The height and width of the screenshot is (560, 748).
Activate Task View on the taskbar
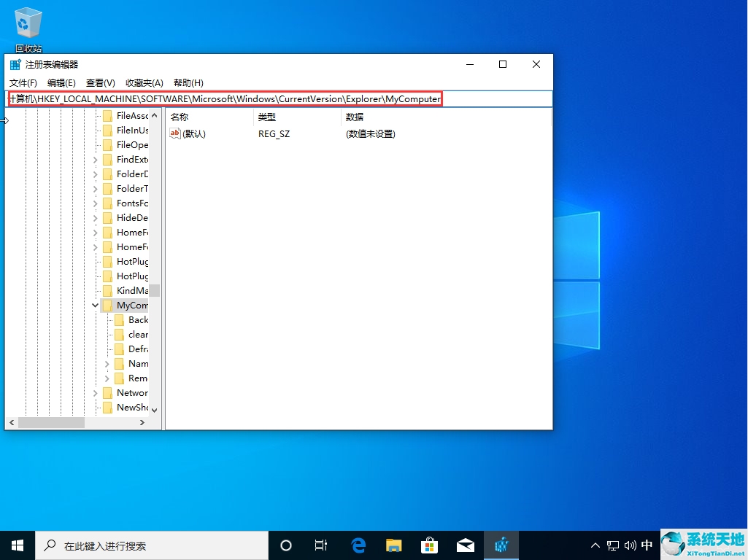(x=321, y=545)
